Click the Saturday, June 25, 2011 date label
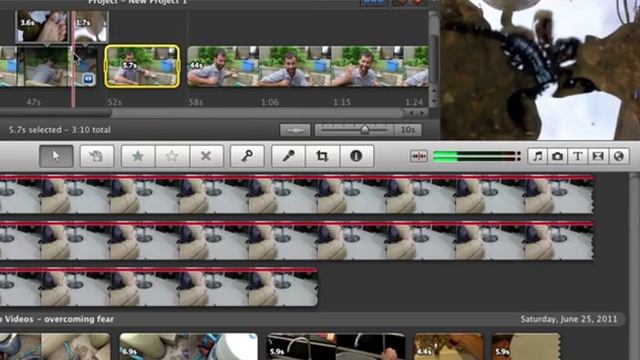 click(569, 319)
